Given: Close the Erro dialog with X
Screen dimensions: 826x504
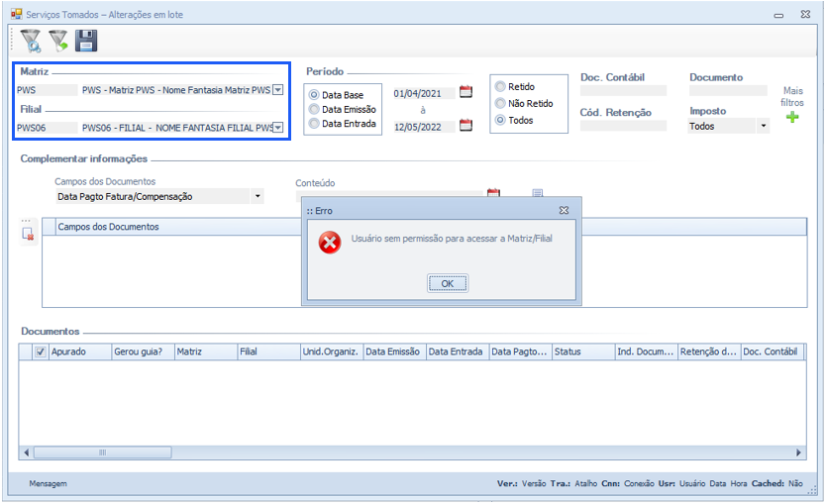Looking at the screenshot, I should 564,210.
